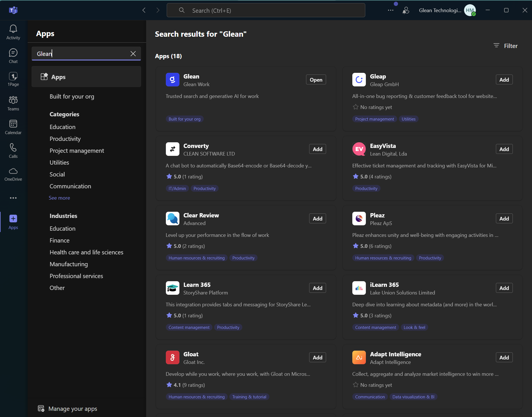The image size is (532, 417).
Task: Click IT/Admin tag on Converty
Action: click(x=177, y=189)
